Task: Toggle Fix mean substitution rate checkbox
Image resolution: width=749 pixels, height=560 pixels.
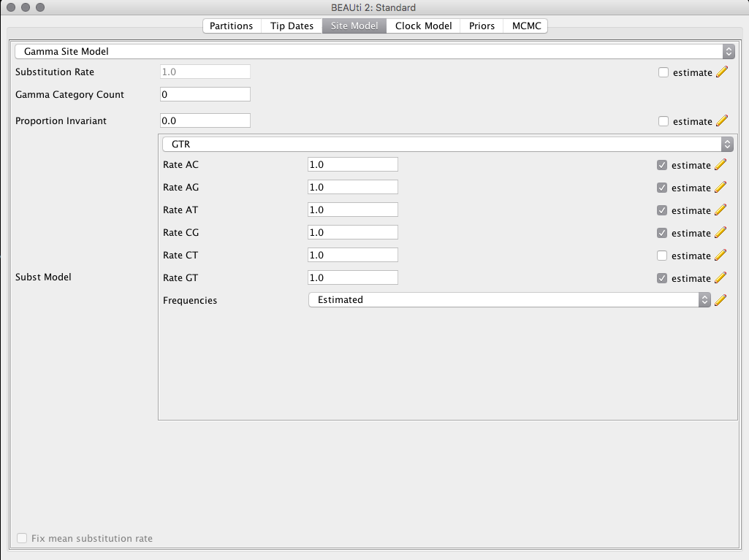Action: 22,538
